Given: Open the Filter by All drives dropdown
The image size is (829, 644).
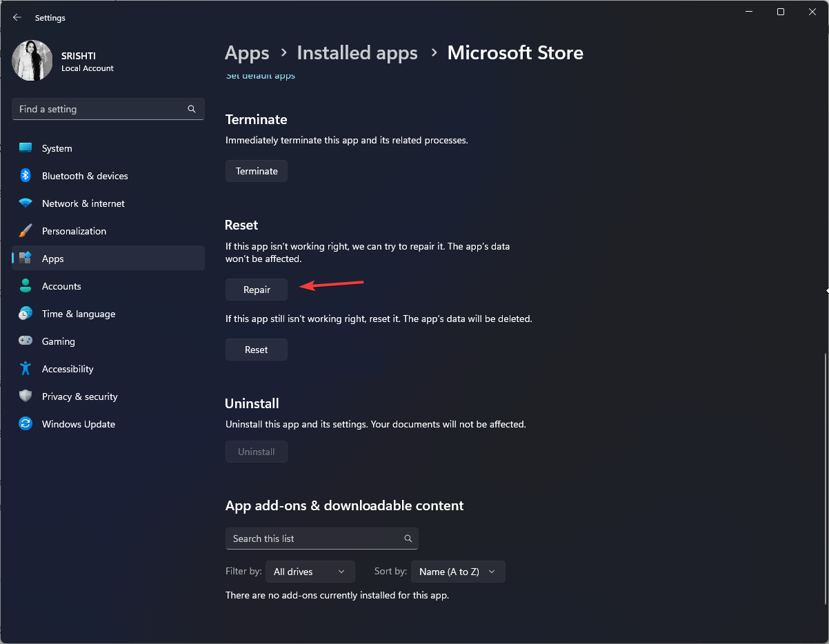Looking at the screenshot, I should [x=310, y=572].
